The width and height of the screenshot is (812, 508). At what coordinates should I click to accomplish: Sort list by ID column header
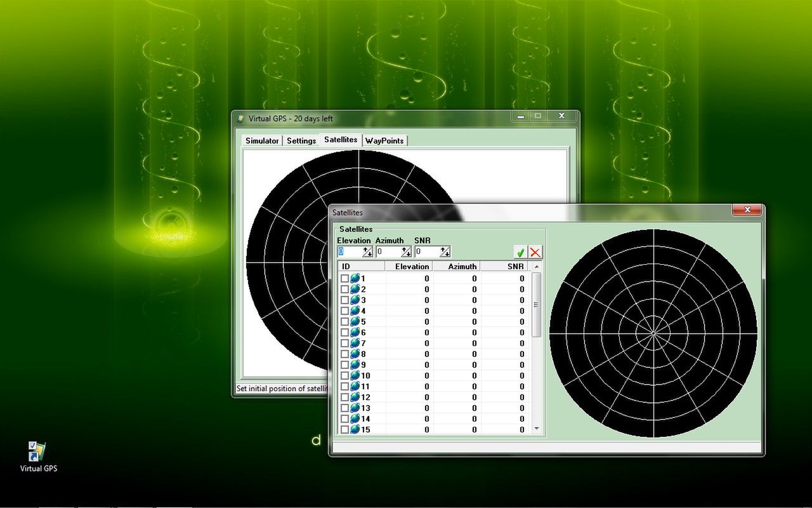point(361,266)
